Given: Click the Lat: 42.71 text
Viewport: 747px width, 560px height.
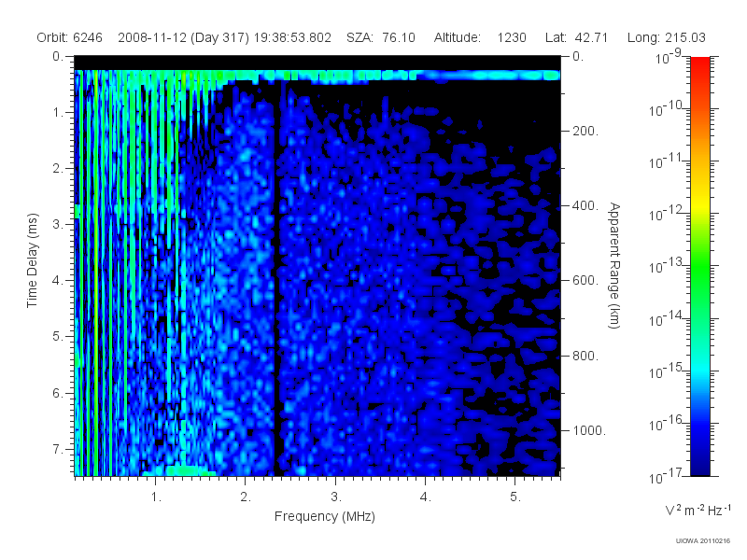Looking at the screenshot, I should pyautogui.click(x=576, y=37).
